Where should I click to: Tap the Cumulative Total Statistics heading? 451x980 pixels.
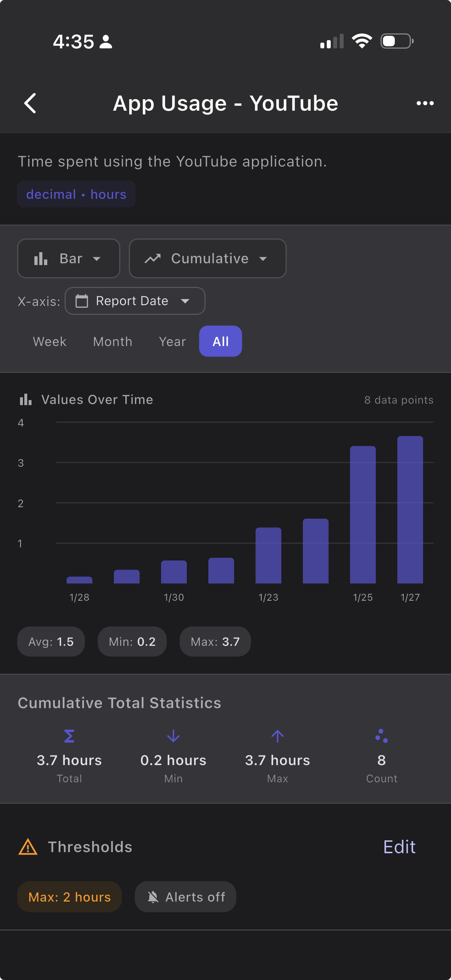[x=120, y=703]
